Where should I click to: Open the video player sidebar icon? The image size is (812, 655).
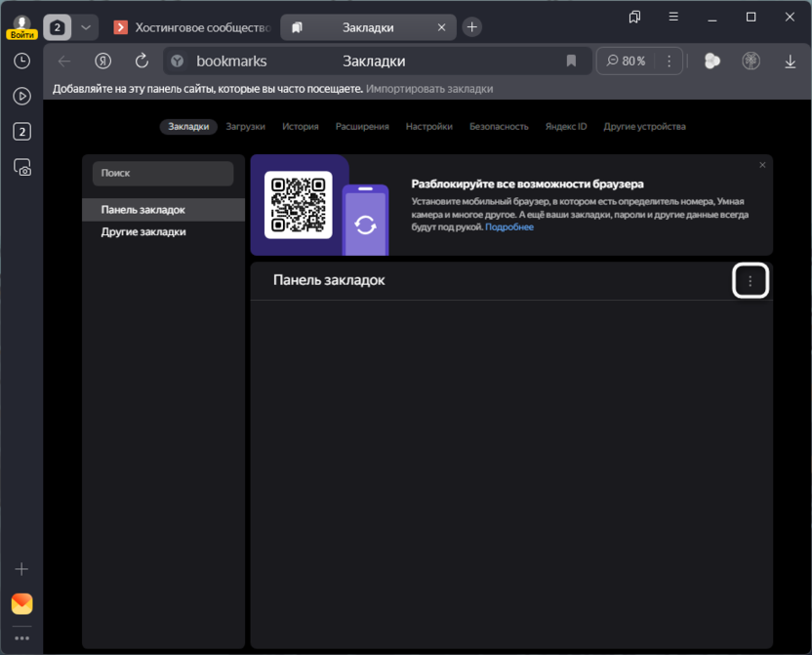tap(21, 97)
